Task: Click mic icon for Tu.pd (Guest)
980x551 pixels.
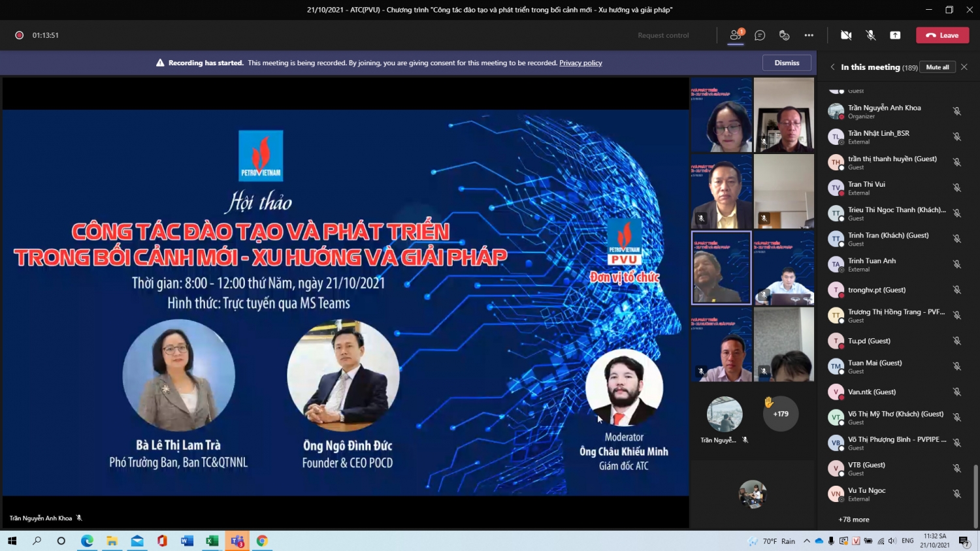Action: (x=956, y=341)
